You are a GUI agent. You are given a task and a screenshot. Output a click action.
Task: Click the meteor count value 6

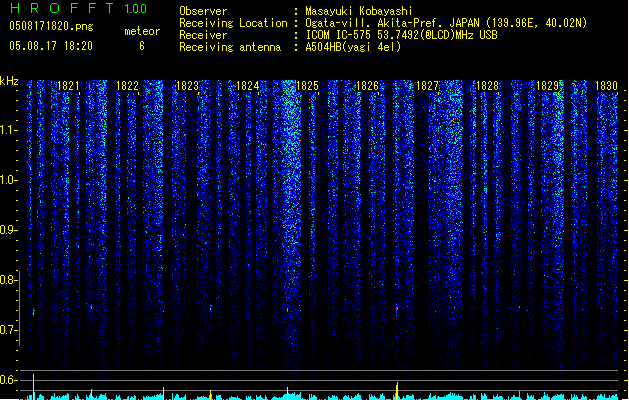[x=142, y=46]
